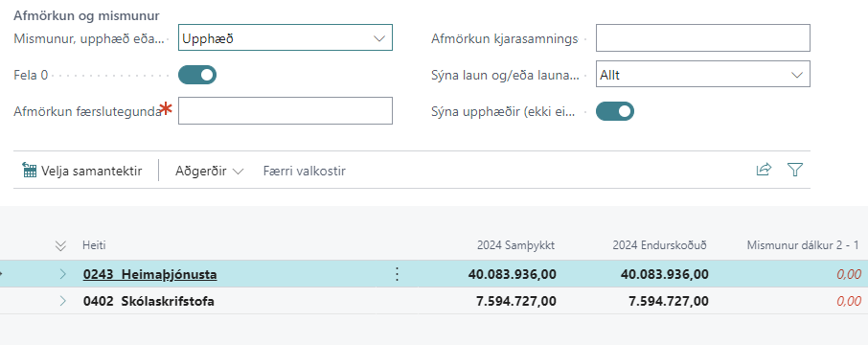Toggle the Sýna upphæðir switch
This screenshot has height=345, width=868.
tap(615, 111)
